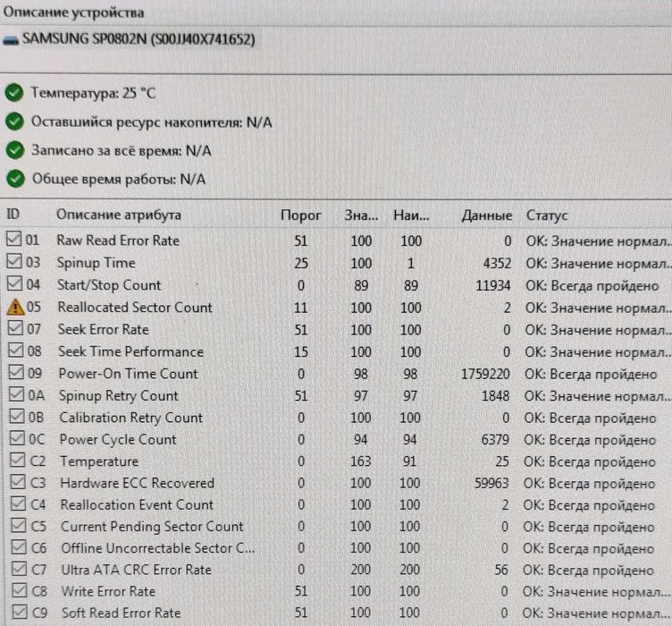Select the Temperature attribute row name

pos(99,461)
